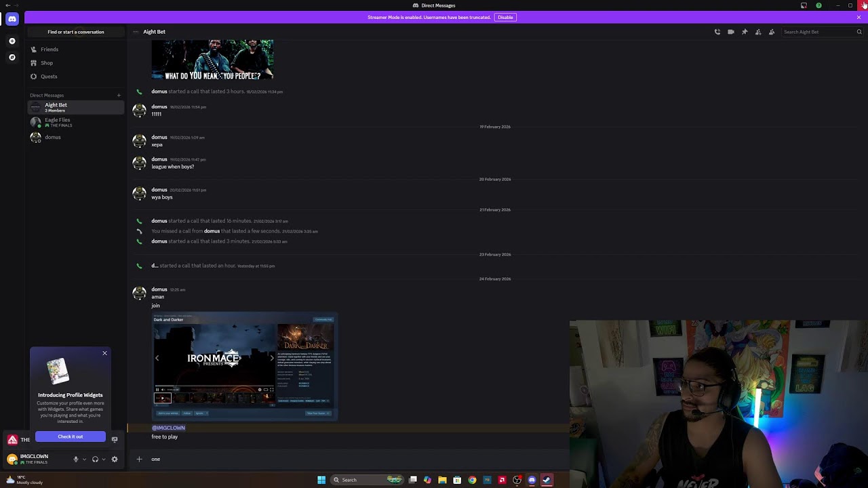Click THE FINALS game activity icon
Image resolution: width=868 pixels, height=488 pixels.
[12, 439]
